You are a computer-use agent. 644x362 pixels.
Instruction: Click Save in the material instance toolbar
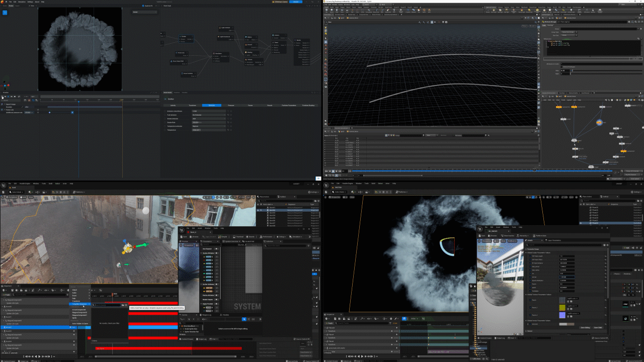coord(483,235)
